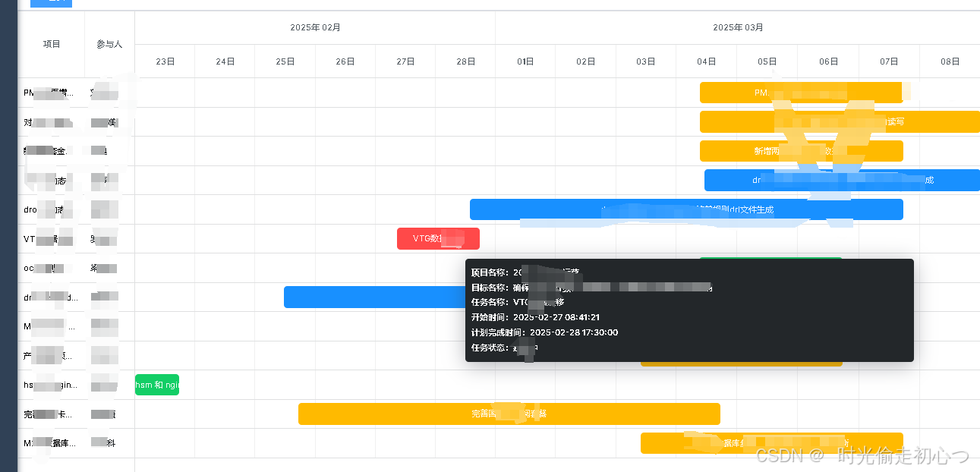Select the bottom yellow 数据库 task bar
Image resolution: width=980 pixels, height=472 pixels.
pos(772,442)
